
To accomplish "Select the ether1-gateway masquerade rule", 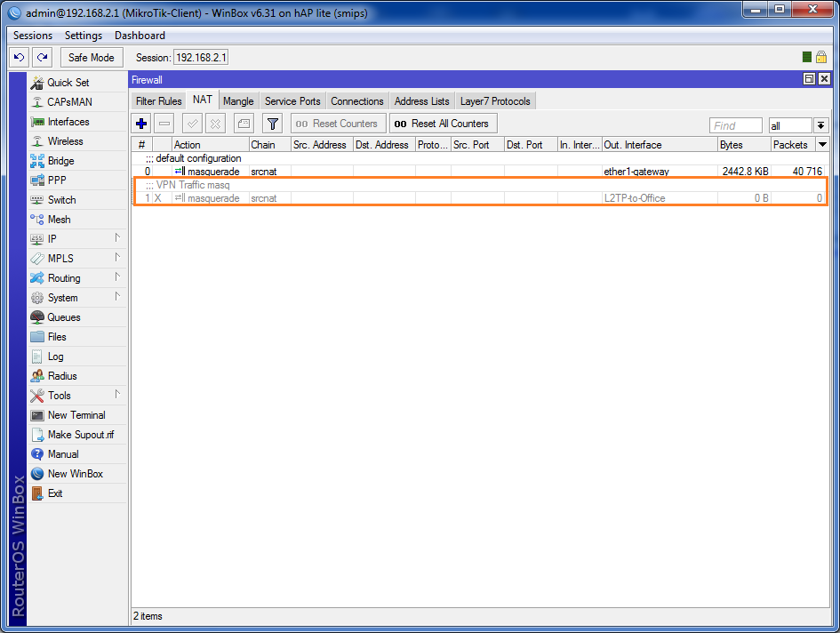I will coord(480,172).
